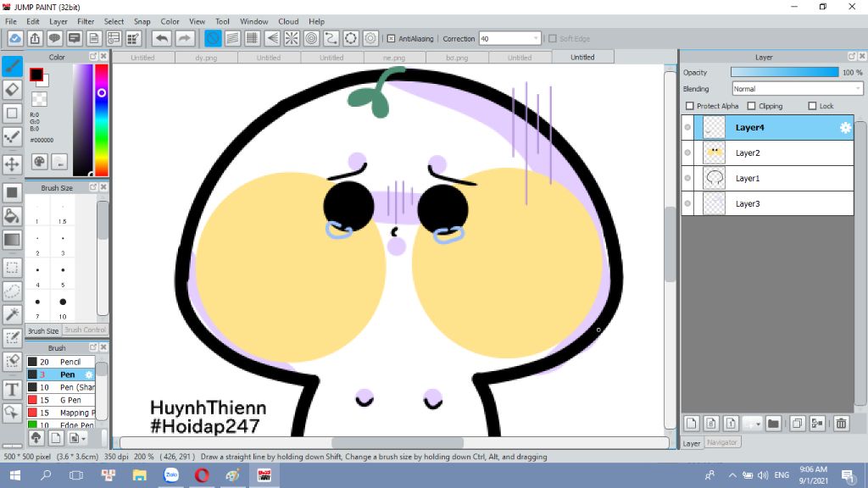This screenshot has width=868, height=488.
Task: Switch to the Brush Control tab
Action: pyautogui.click(x=85, y=330)
